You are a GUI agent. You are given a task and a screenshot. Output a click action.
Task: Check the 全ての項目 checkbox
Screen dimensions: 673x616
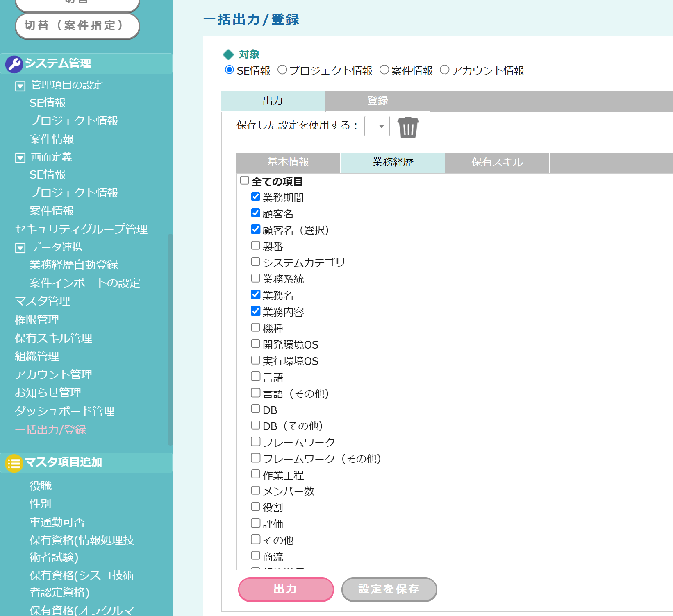(x=245, y=181)
